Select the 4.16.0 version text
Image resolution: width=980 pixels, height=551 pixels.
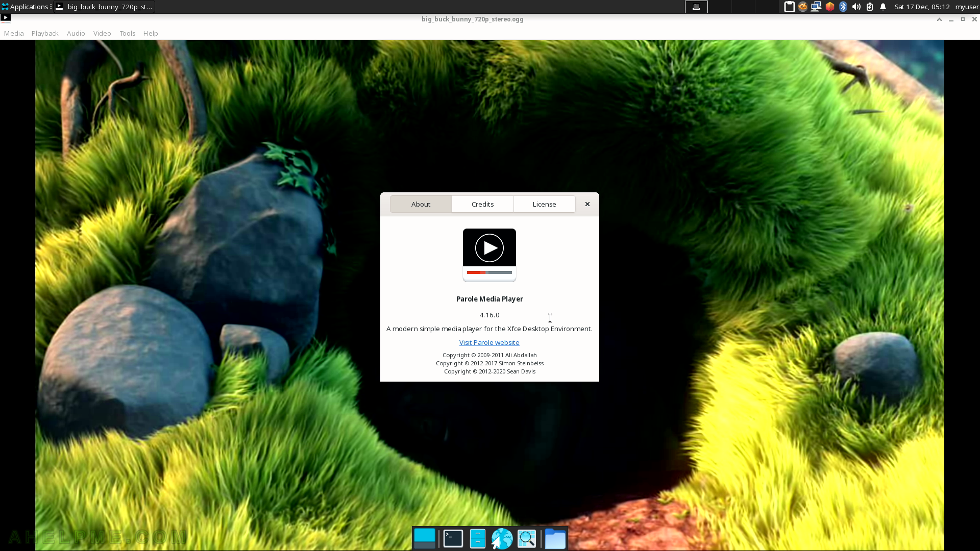click(x=489, y=315)
